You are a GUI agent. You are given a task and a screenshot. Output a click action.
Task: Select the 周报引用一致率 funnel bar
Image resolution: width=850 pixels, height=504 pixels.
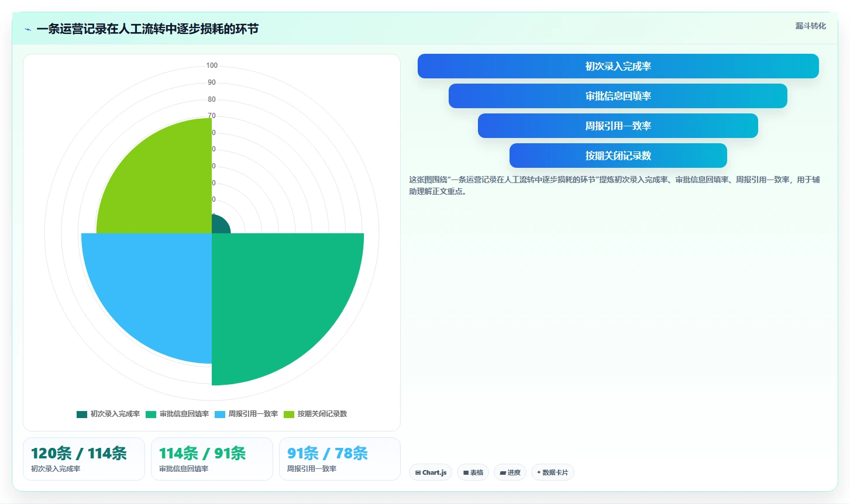(x=618, y=126)
